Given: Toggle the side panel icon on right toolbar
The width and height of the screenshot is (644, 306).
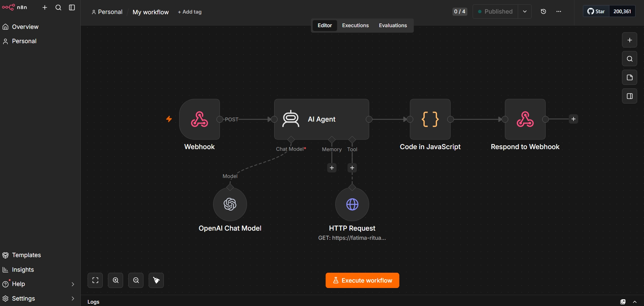Looking at the screenshot, I should 629,96.
